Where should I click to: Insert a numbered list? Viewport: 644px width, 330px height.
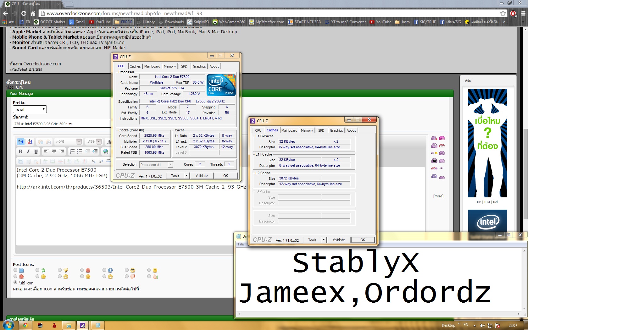coord(72,151)
